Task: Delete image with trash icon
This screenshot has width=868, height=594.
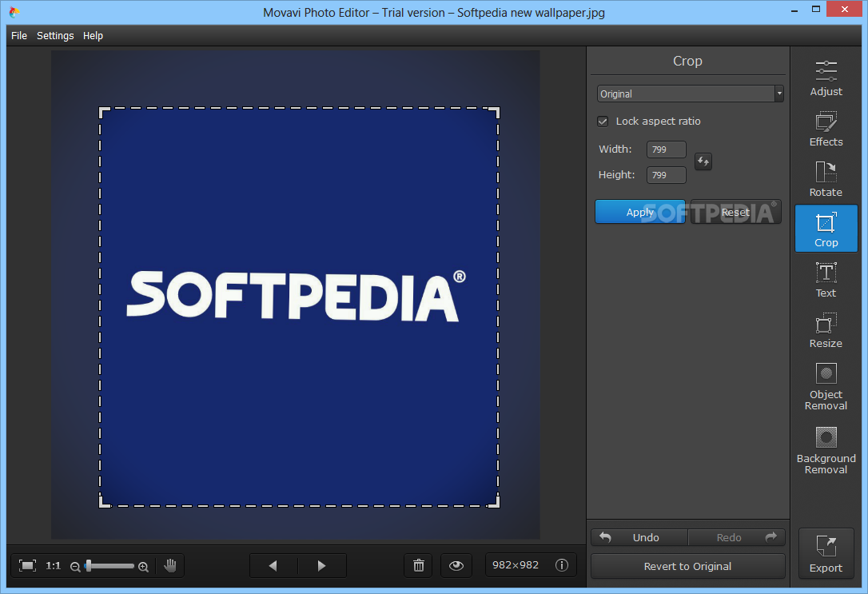Action: 419,566
